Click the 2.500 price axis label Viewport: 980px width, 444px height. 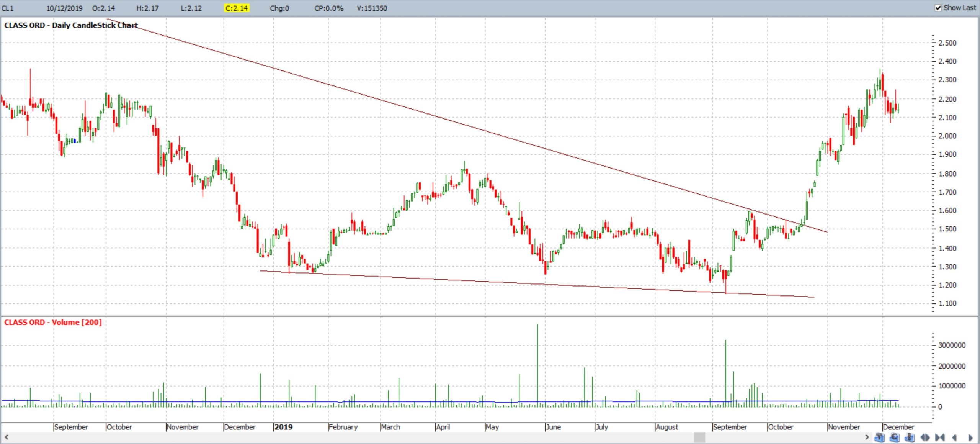(x=947, y=43)
